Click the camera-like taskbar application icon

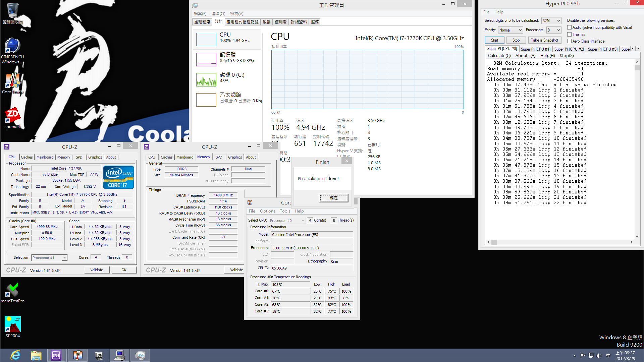click(99, 355)
